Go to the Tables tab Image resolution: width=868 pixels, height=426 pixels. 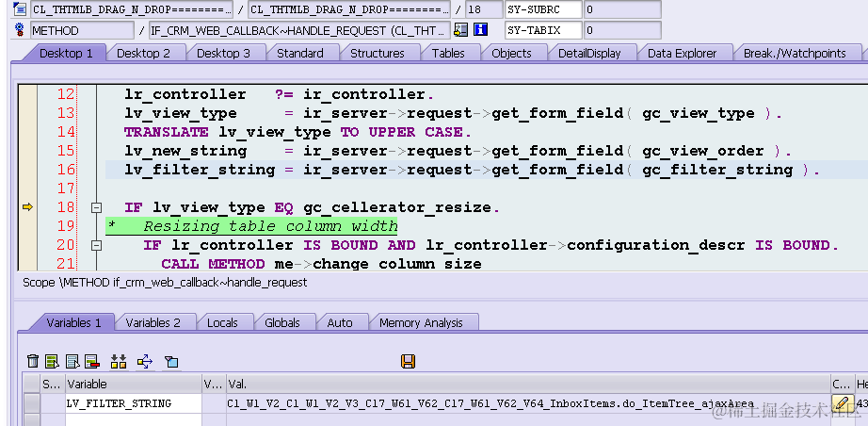(448, 53)
